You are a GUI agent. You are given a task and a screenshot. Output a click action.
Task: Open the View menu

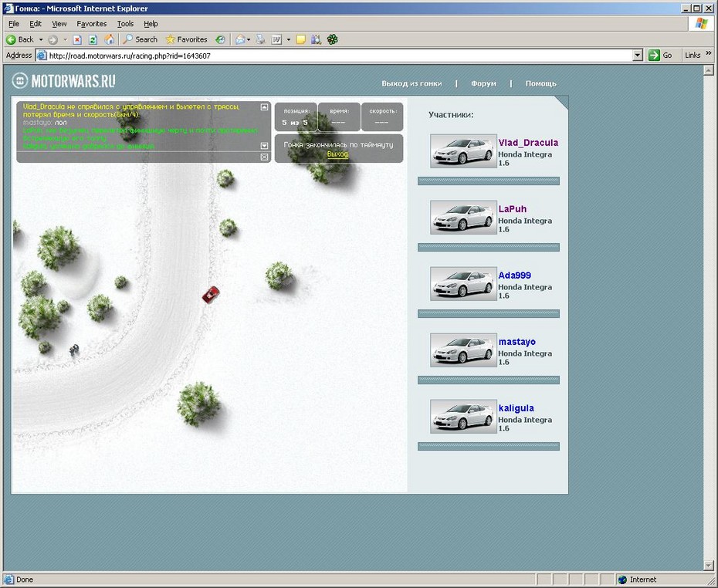click(x=59, y=24)
